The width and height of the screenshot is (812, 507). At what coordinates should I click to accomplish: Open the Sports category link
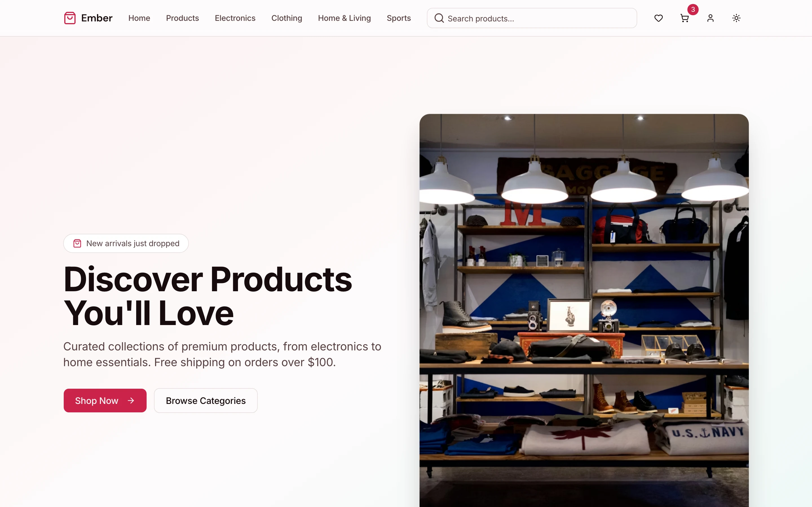point(399,18)
